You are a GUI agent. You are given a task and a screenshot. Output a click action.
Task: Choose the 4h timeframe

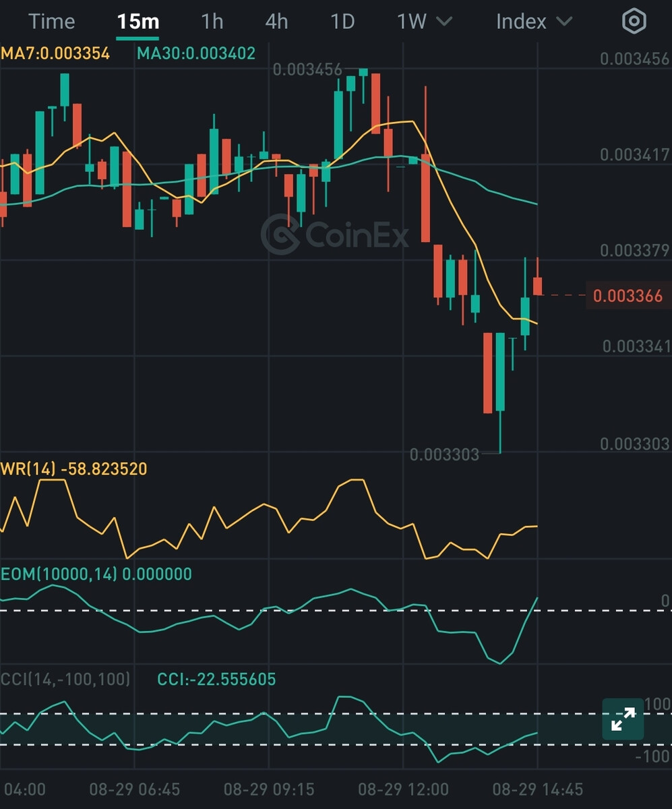pos(276,22)
